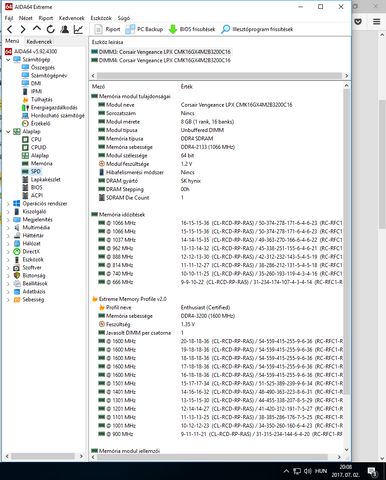This screenshot has width=386, height=480.
Task: Select the Sebesség benchmark tree item
Action: [29, 300]
